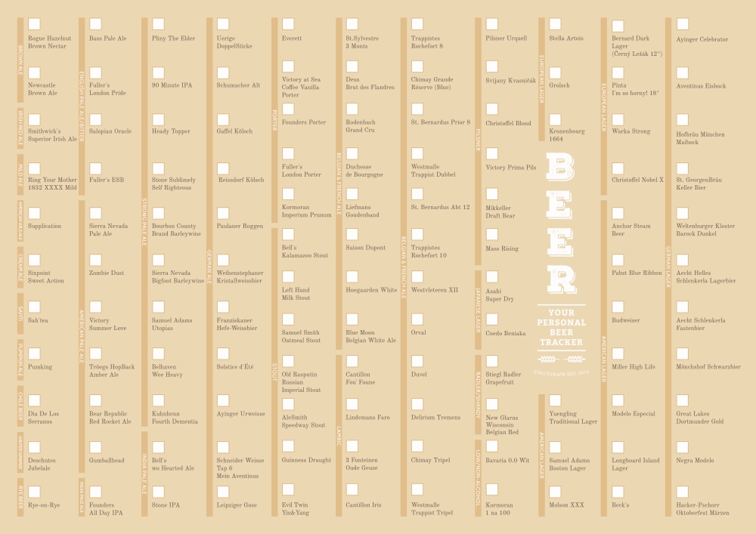Mark Stella Artois as tried

(x=555, y=24)
